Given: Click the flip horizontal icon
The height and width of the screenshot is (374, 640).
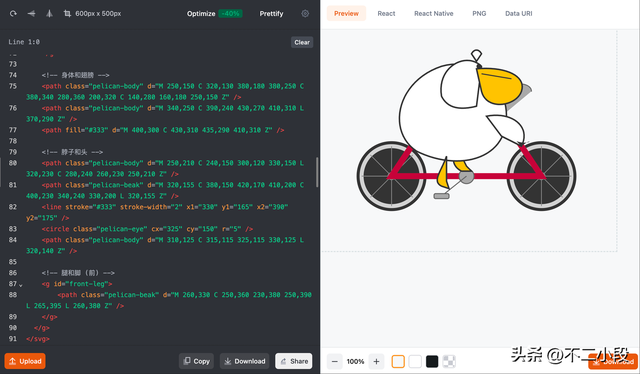Looking at the screenshot, I should click(x=31, y=13).
